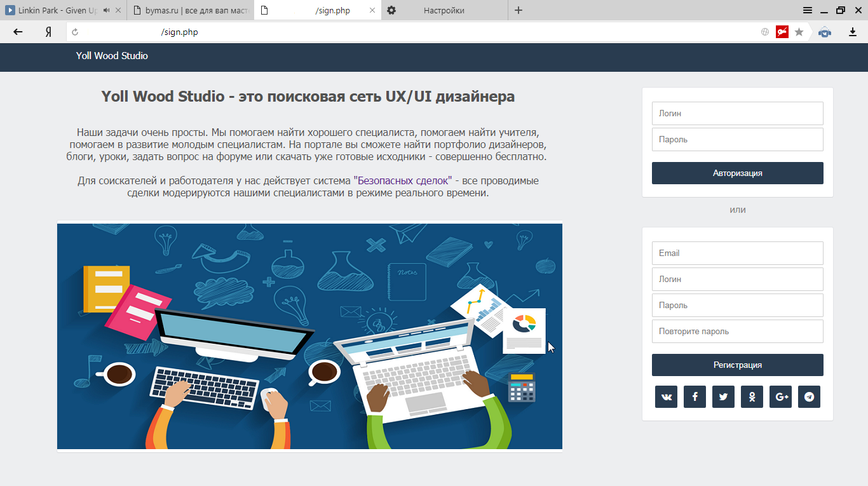This screenshot has width=868, height=486.
Task: Go back with the browser back arrow
Action: 18,32
